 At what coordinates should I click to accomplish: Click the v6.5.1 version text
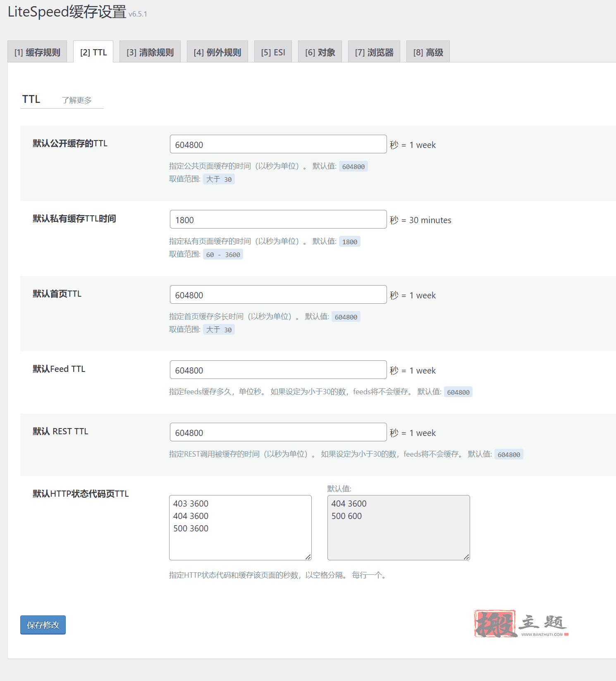click(138, 14)
